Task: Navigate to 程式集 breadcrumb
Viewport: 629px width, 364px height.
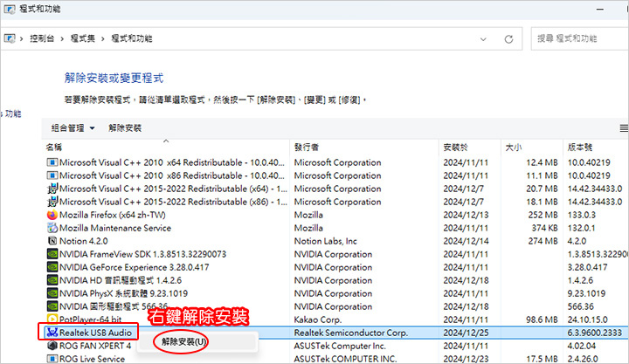Action: click(x=83, y=39)
